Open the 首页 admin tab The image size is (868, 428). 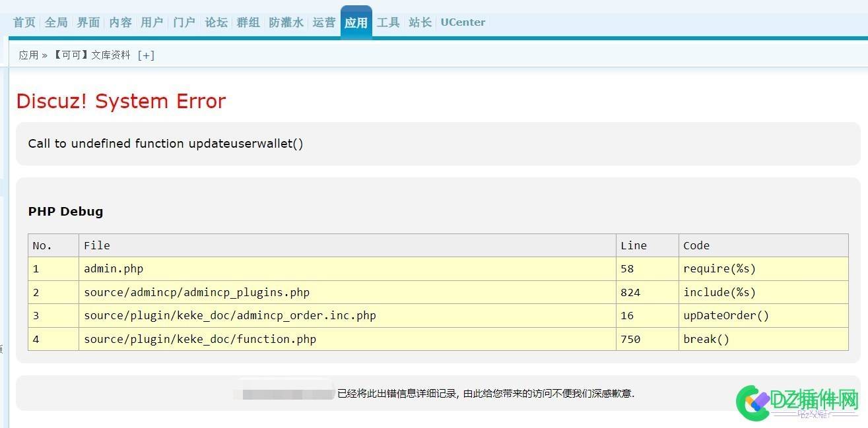[24, 22]
